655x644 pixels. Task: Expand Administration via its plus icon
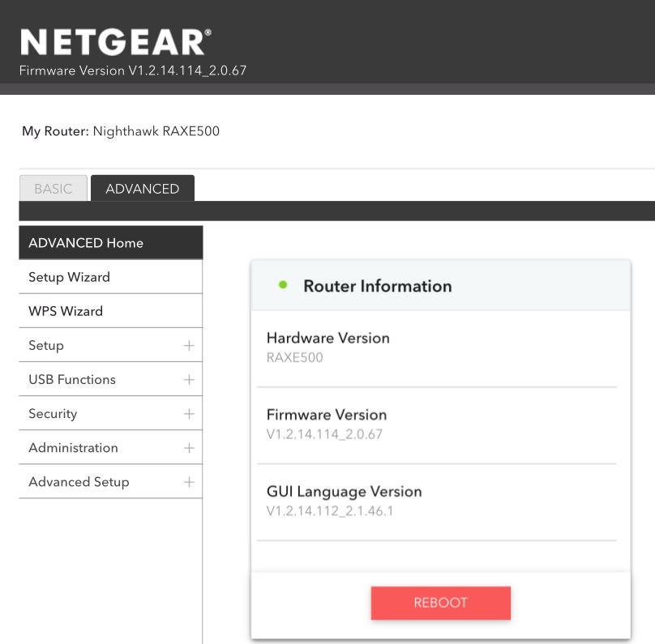click(x=189, y=448)
